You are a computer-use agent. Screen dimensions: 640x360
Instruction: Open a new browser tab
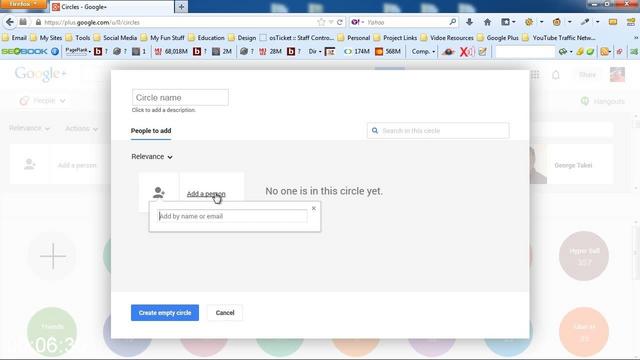181,7
